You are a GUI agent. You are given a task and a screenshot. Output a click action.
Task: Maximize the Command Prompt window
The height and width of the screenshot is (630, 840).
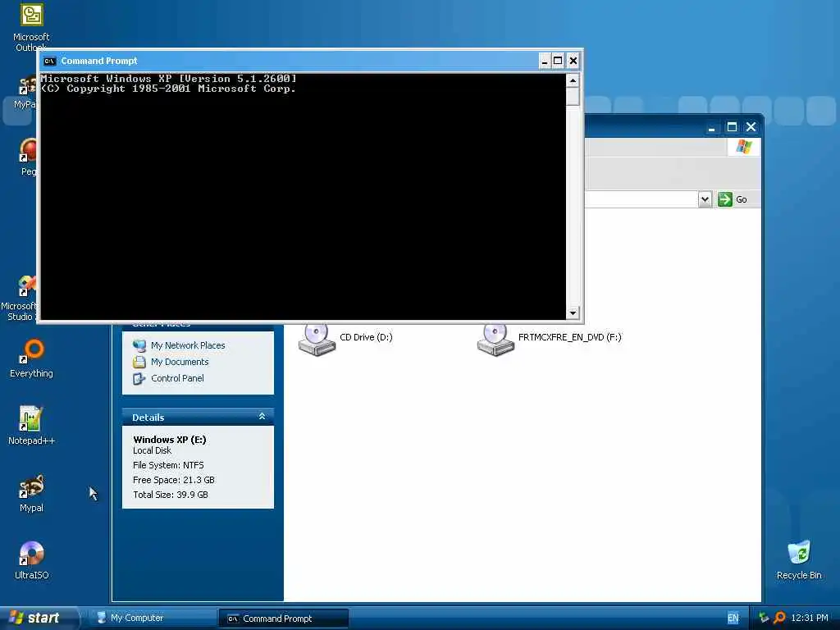tap(558, 61)
